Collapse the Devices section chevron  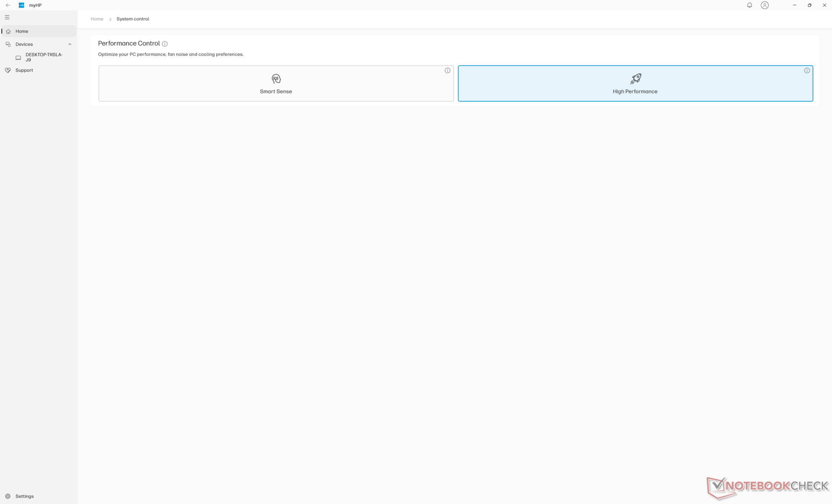(x=70, y=44)
